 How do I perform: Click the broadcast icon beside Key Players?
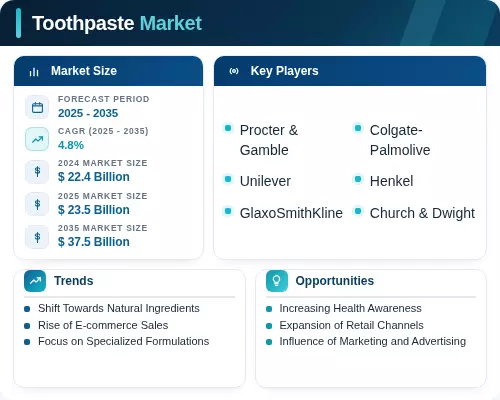point(234,71)
